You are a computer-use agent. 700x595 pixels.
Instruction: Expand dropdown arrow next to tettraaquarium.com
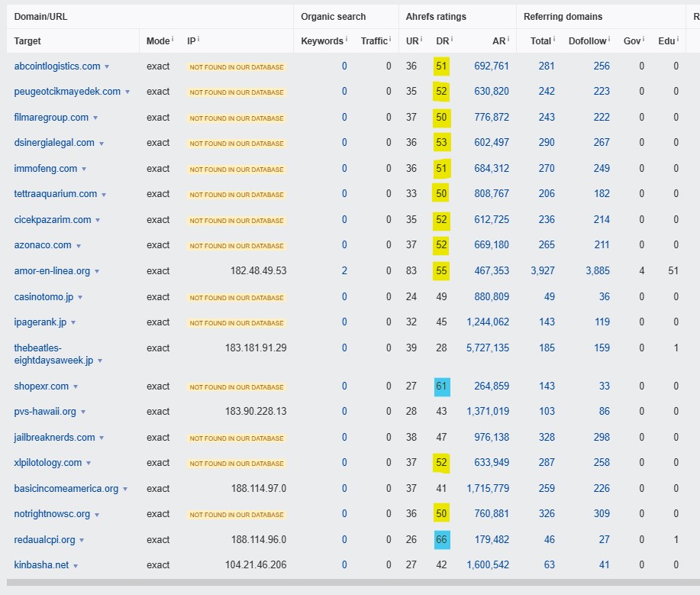[x=104, y=195]
